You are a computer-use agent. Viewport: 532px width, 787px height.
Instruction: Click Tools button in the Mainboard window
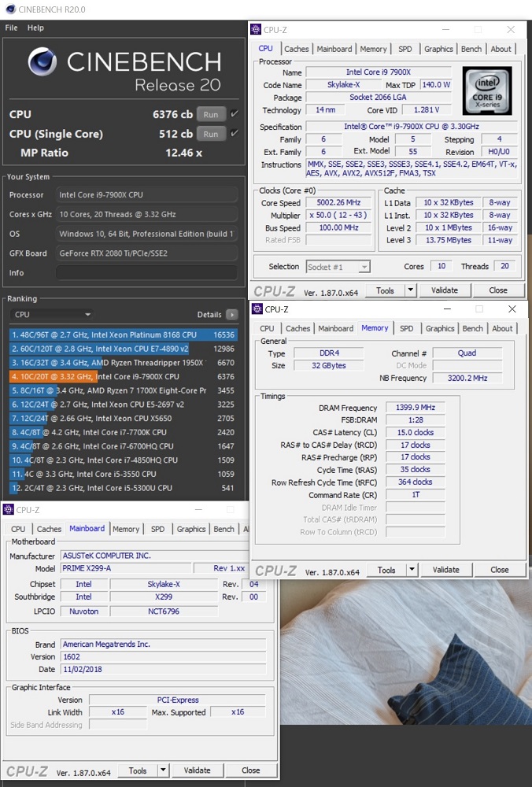pyautogui.click(x=138, y=770)
